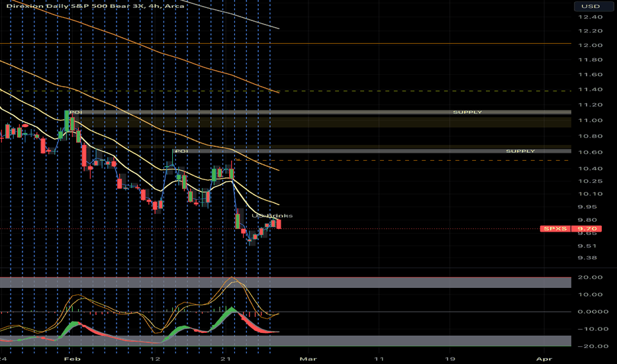Click the POI label near the 11.10 zone
Image resolution: width=617 pixels, height=364 pixels.
coord(75,112)
